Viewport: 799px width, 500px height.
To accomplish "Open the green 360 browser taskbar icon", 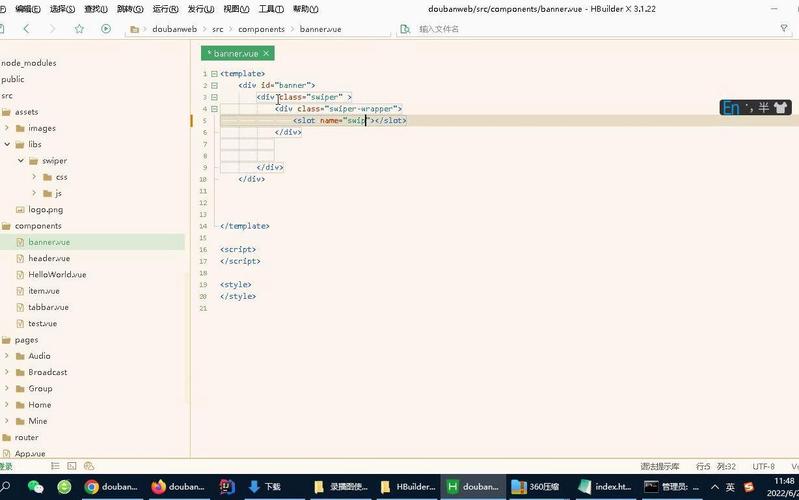I will point(64,487).
